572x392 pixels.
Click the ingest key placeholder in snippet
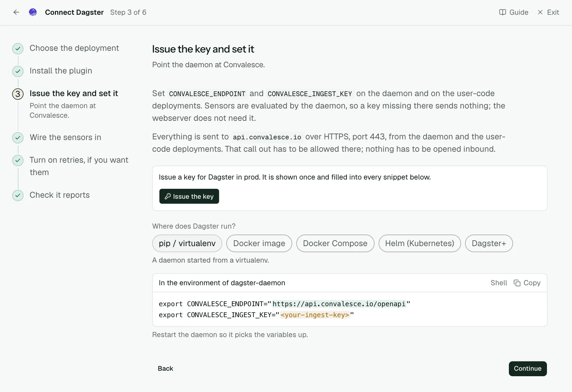pos(315,315)
